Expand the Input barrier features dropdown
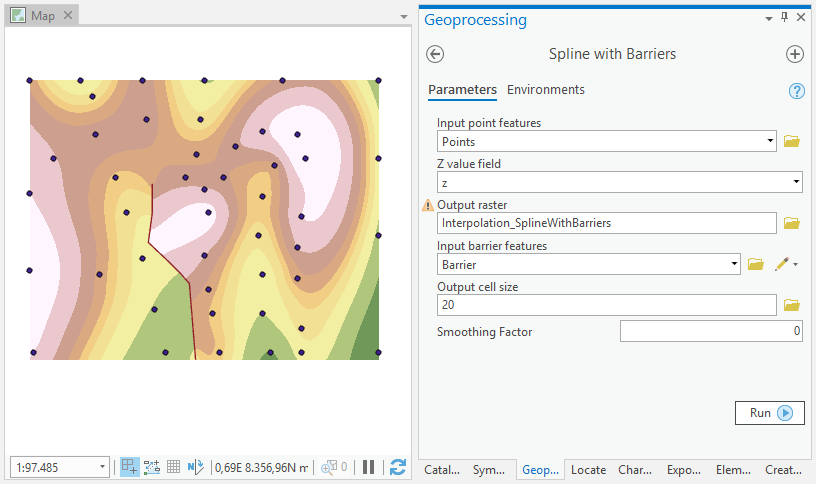This screenshot has width=816, height=484. pyautogui.click(x=733, y=264)
